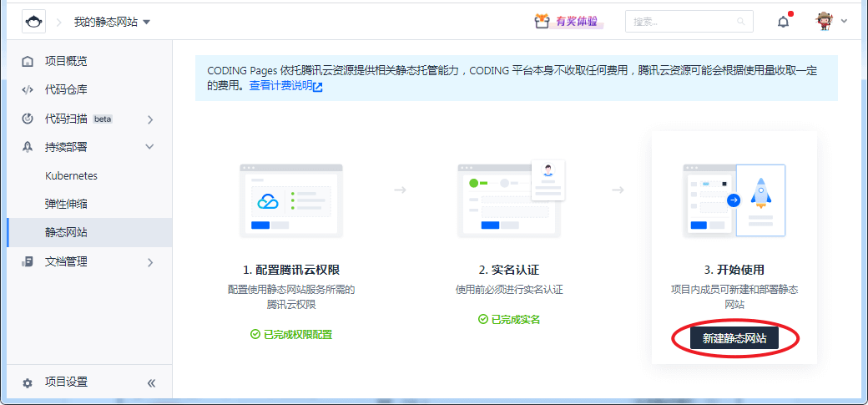Click the scan icon for 代码扫描

point(27,119)
